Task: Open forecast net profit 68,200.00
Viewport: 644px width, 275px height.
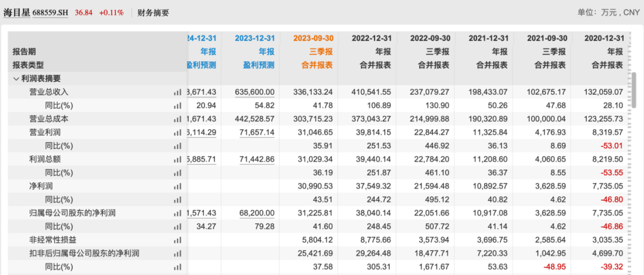Action: click(258, 213)
